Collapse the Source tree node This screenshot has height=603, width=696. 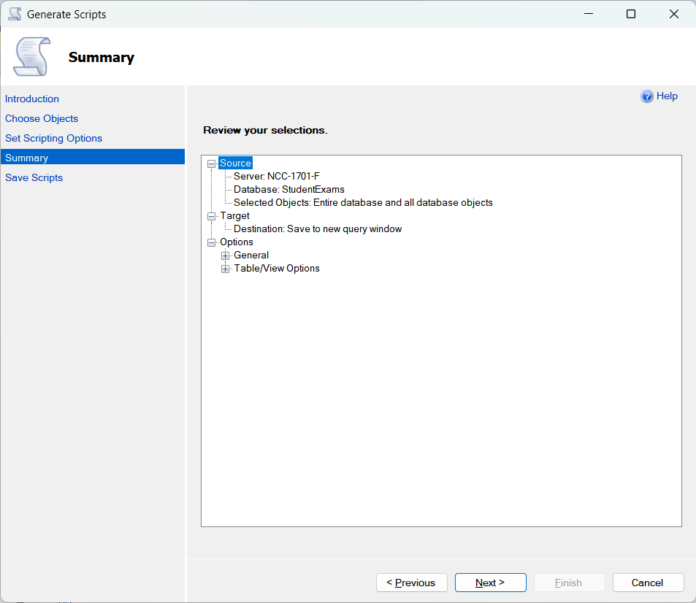tap(212, 163)
